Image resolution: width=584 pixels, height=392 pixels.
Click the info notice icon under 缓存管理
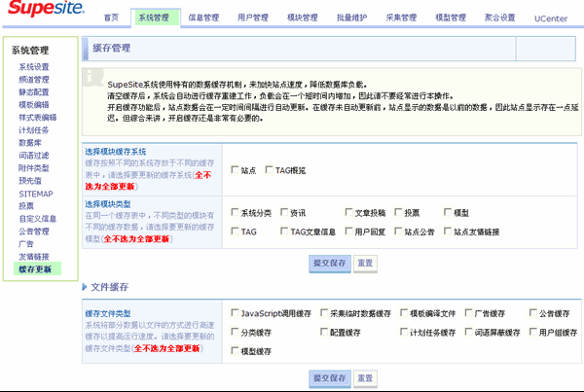click(91, 74)
